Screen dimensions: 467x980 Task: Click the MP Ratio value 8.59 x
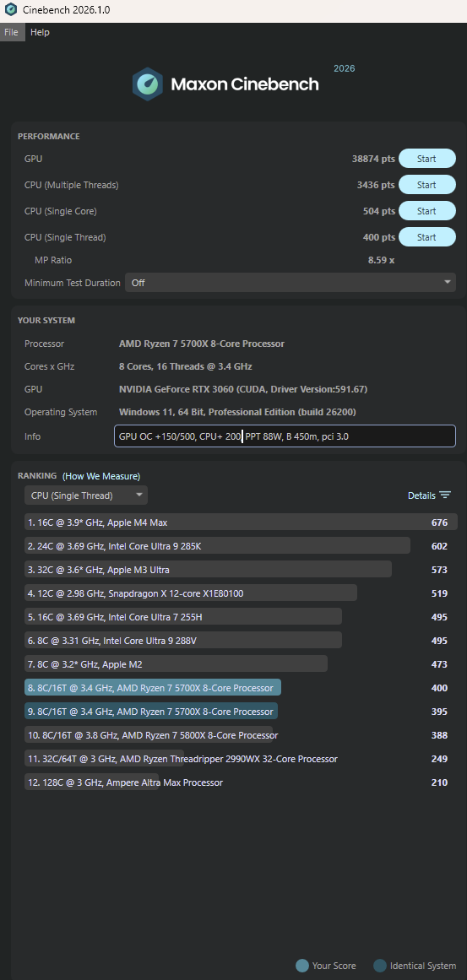click(382, 260)
